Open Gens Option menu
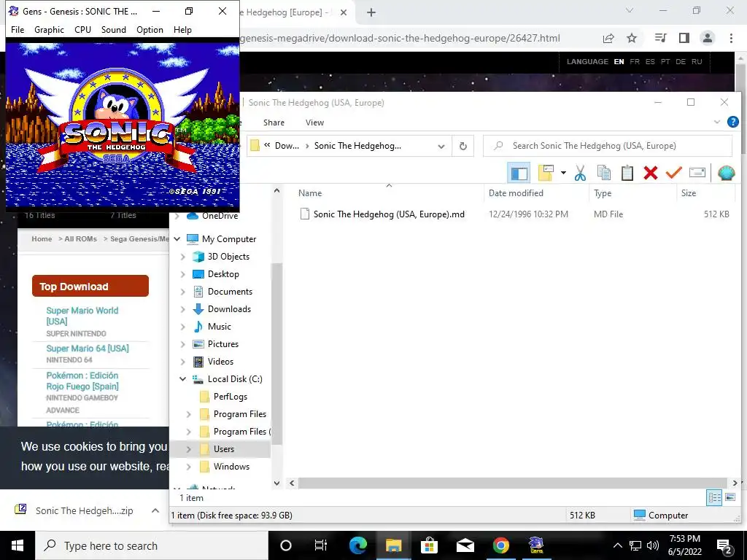The height and width of the screenshot is (560, 747). click(150, 29)
